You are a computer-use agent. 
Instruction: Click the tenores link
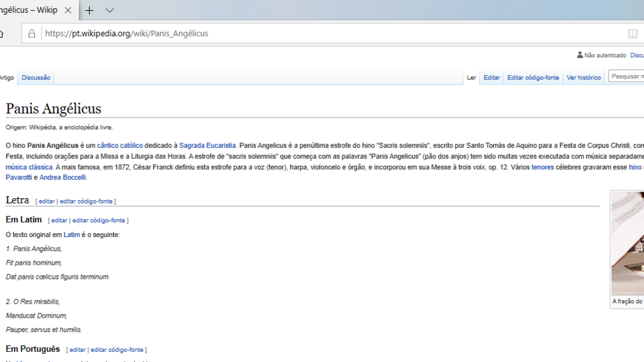(543, 167)
